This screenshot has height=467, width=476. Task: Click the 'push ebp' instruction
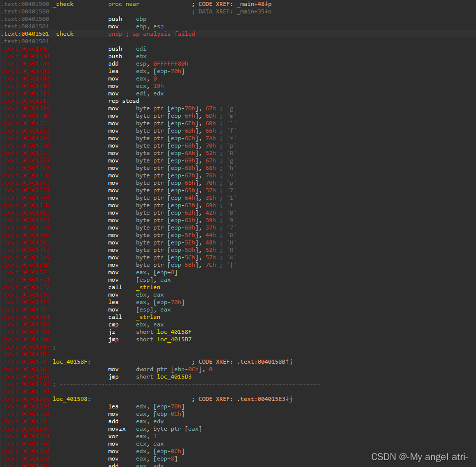tap(127, 19)
